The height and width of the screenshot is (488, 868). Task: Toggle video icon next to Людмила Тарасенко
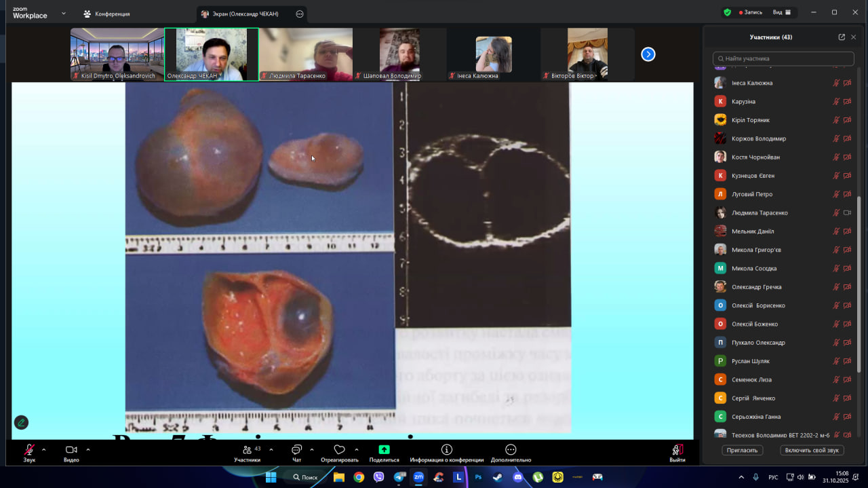pos(847,212)
